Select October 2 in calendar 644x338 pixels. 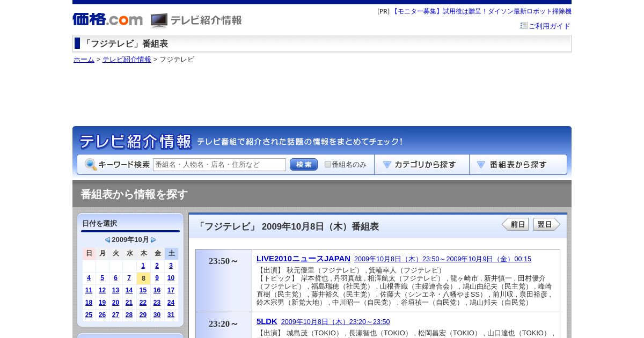coord(157,266)
